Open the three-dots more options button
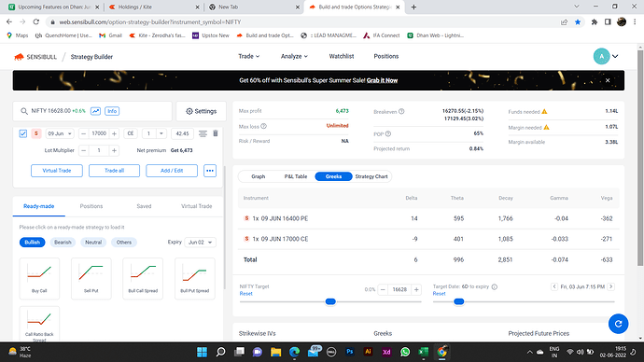Image resolution: width=644 pixels, height=362 pixels. click(x=210, y=171)
